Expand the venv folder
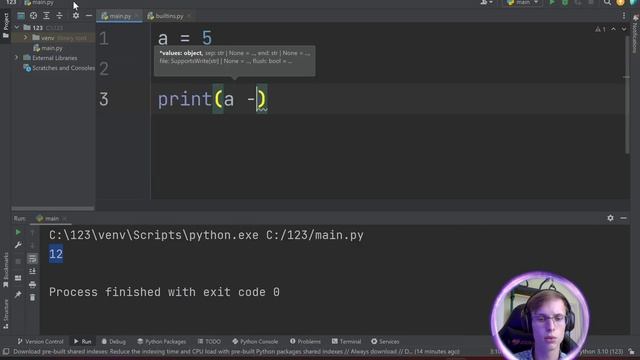The image size is (640, 360). click(x=25, y=38)
